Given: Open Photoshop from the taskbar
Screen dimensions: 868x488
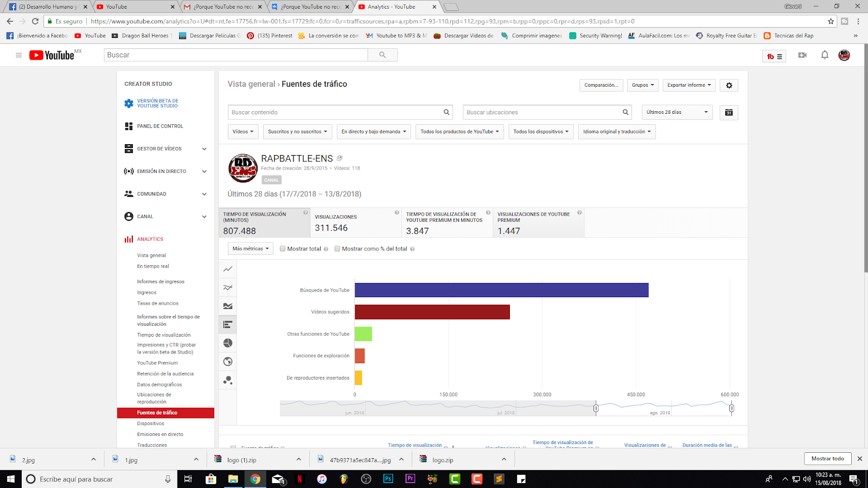Looking at the screenshot, I should pyautogui.click(x=388, y=479).
